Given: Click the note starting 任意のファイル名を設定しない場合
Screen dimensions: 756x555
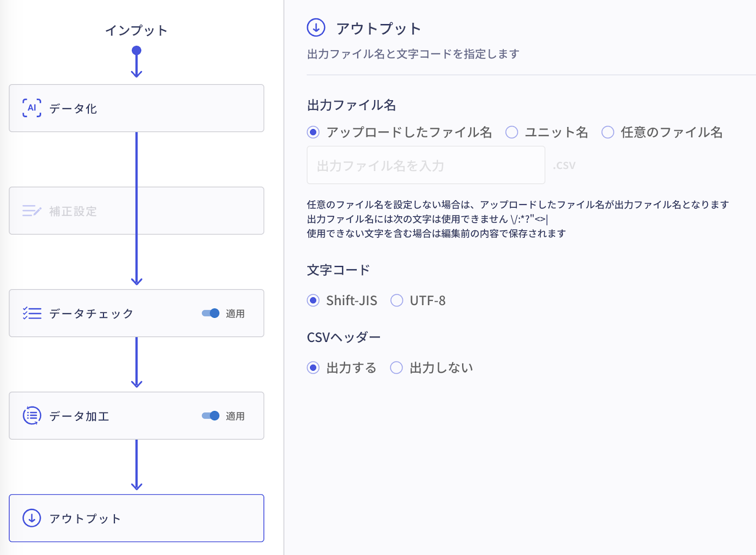Looking at the screenshot, I should tap(518, 205).
